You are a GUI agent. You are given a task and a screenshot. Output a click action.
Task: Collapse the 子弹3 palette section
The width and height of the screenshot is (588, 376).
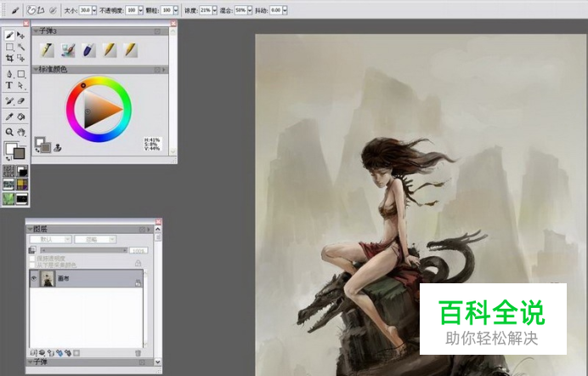click(36, 31)
